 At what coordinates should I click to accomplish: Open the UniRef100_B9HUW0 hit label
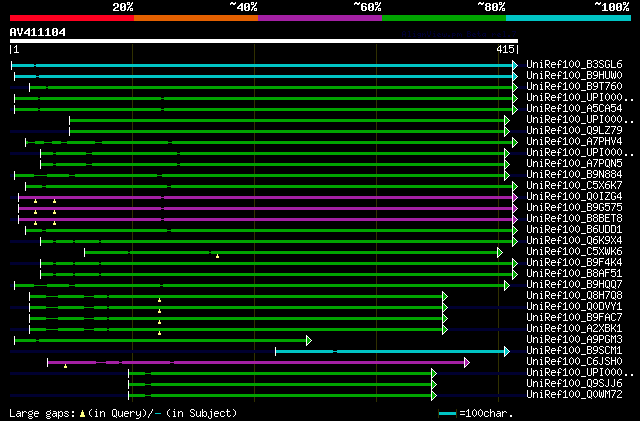[574, 76]
